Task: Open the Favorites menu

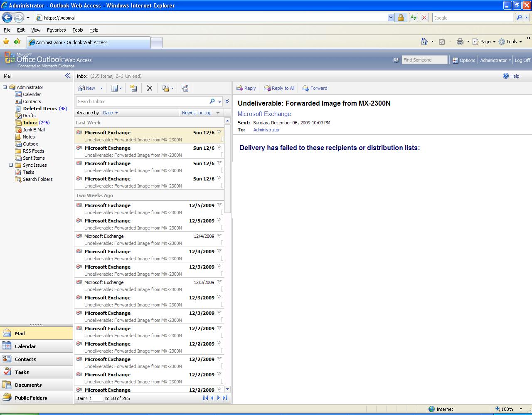Action: tap(56, 30)
